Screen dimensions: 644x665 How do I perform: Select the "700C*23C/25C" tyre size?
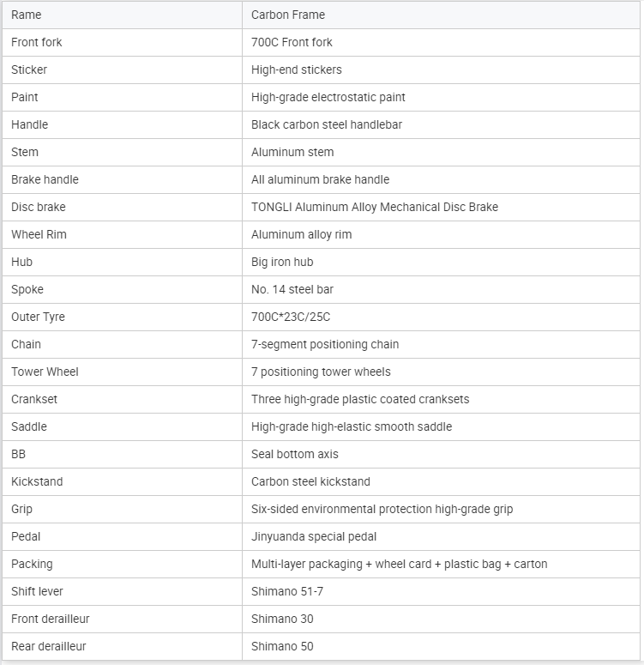[x=291, y=317]
